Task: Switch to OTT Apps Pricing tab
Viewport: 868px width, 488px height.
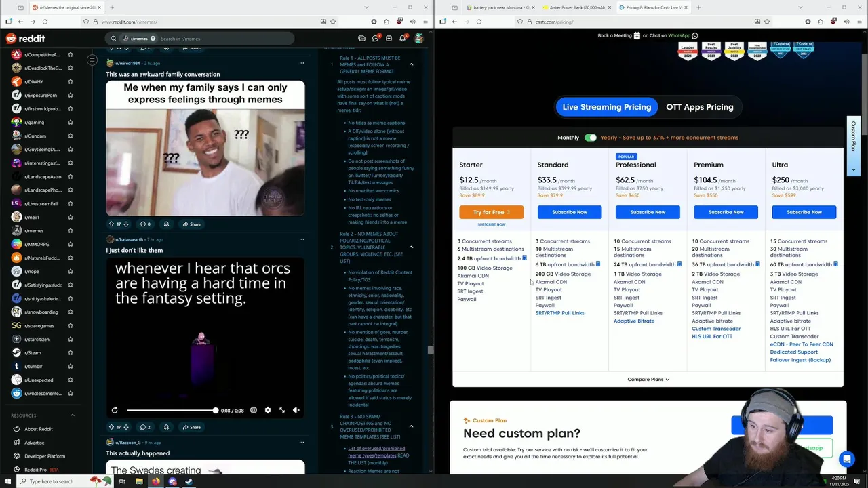Action: point(699,107)
